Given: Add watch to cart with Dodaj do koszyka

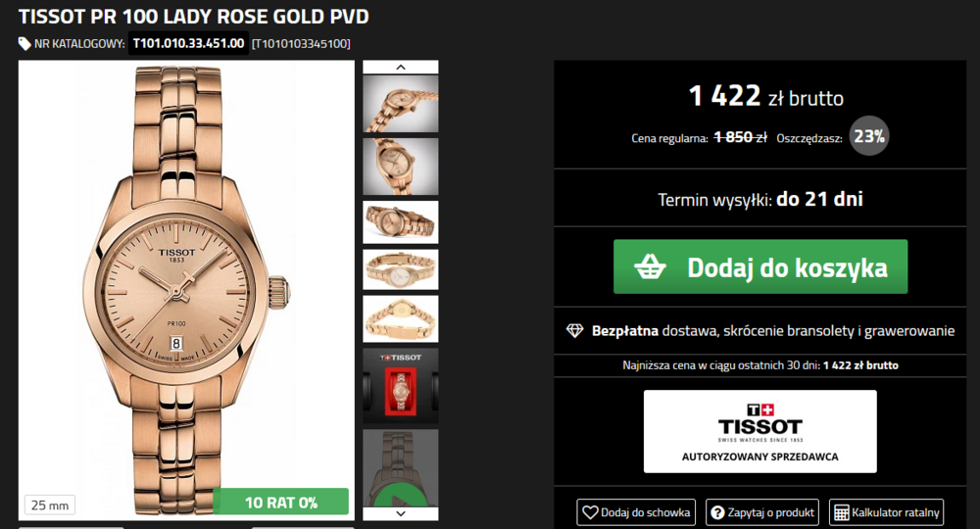Looking at the screenshot, I should (x=760, y=266).
